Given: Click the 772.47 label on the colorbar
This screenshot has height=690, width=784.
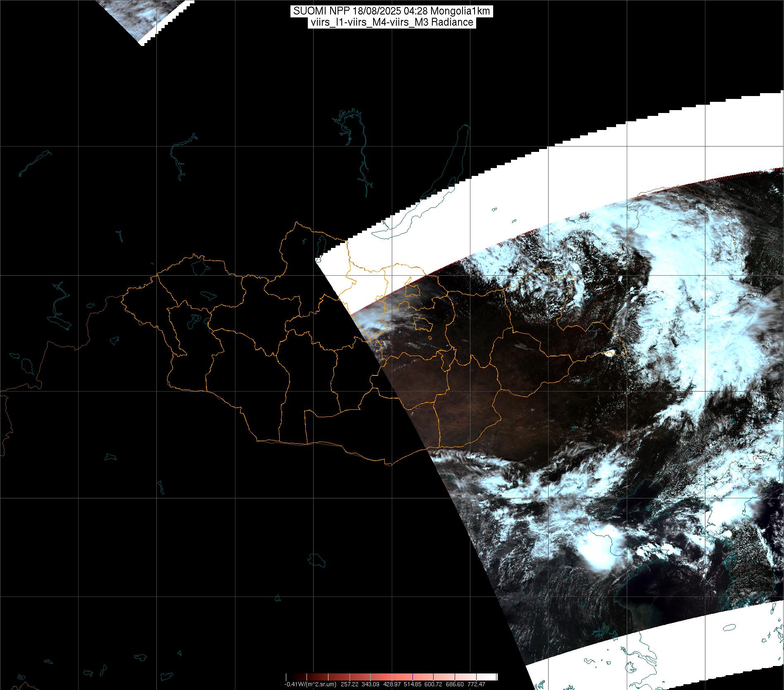Looking at the screenshot, I should [476, 684].
